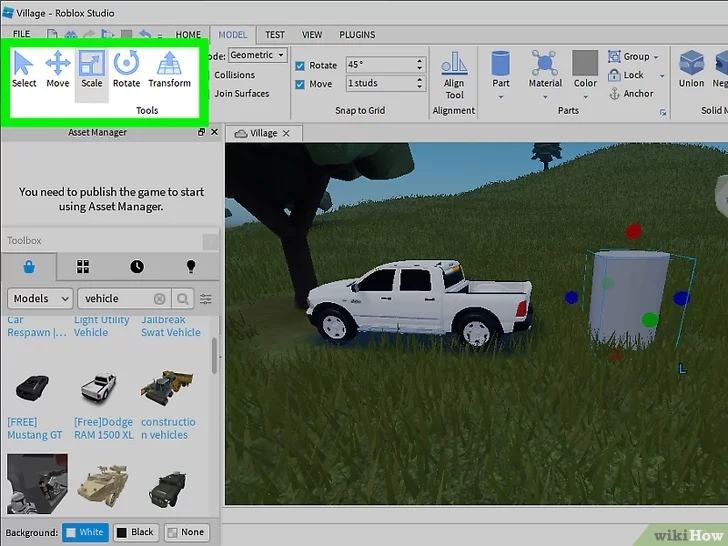Toggle the Rotate snap checkbox
The image size is (728, 546).
coord(300,65)
